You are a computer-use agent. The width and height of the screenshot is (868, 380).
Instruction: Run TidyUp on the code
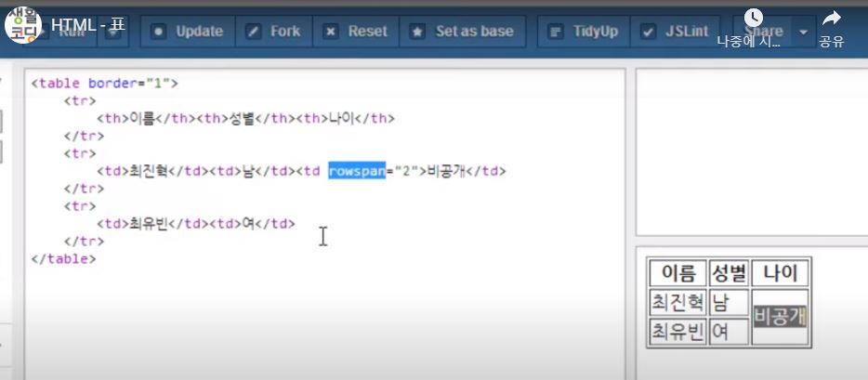[584, 32]
